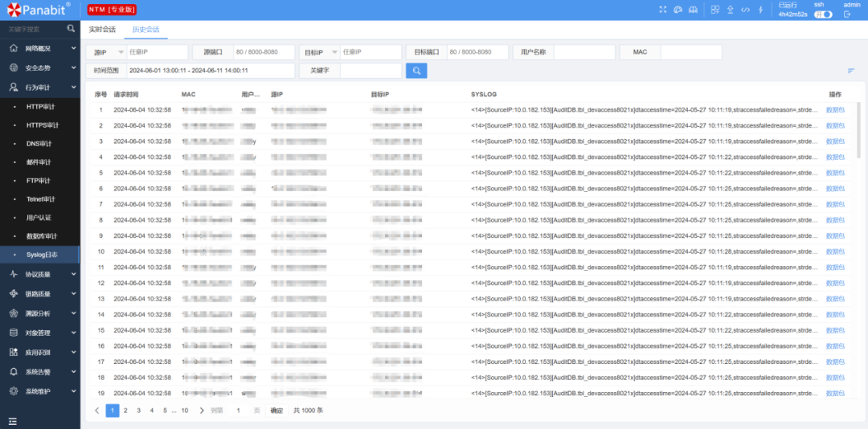Viewport: 868px width, 429px height.
Task: Expand 对象管理 using its chevron
Action: point(74,333)
